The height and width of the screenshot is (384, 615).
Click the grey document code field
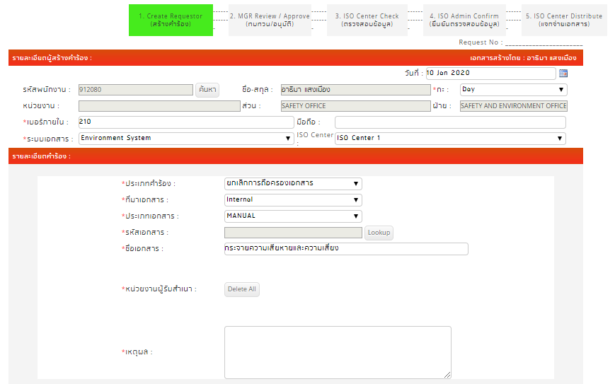click(x=293, y=233)
